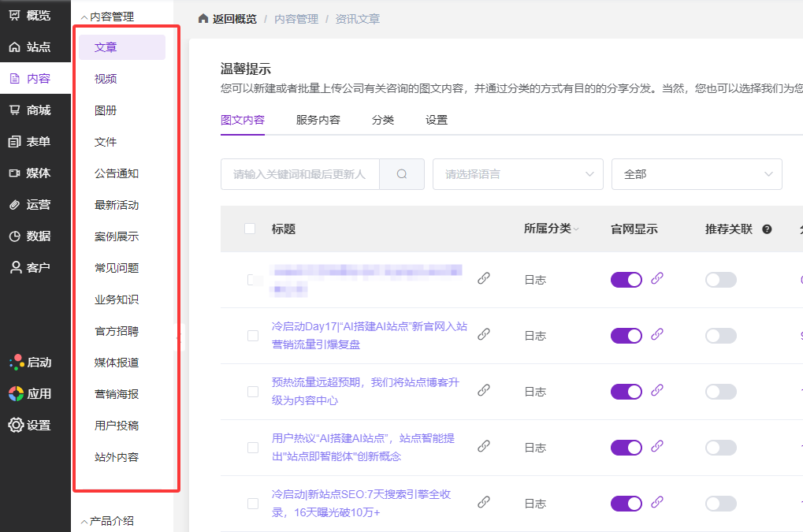Focus the keyword search input field
Image resolution: width=803 pixels, height=532 pixels.
(300, 174)
